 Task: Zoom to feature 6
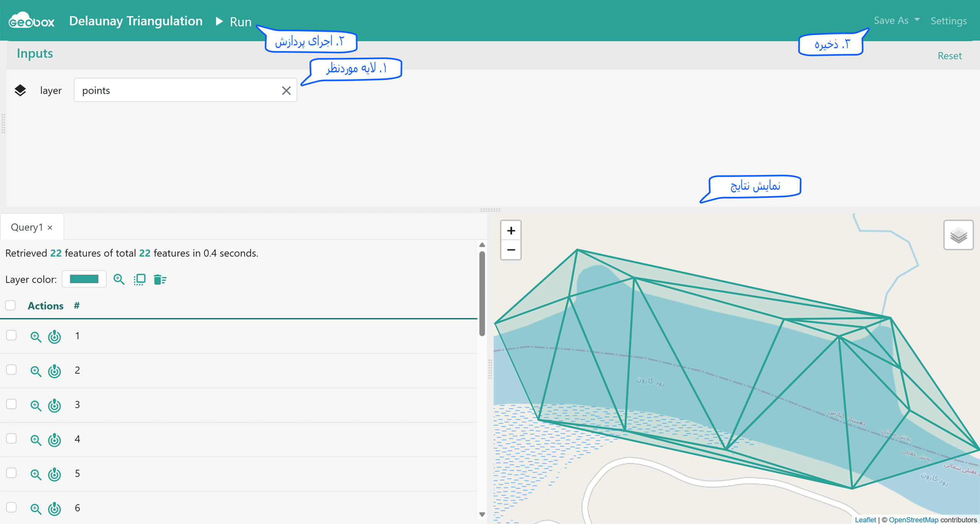tap(36, 509)
